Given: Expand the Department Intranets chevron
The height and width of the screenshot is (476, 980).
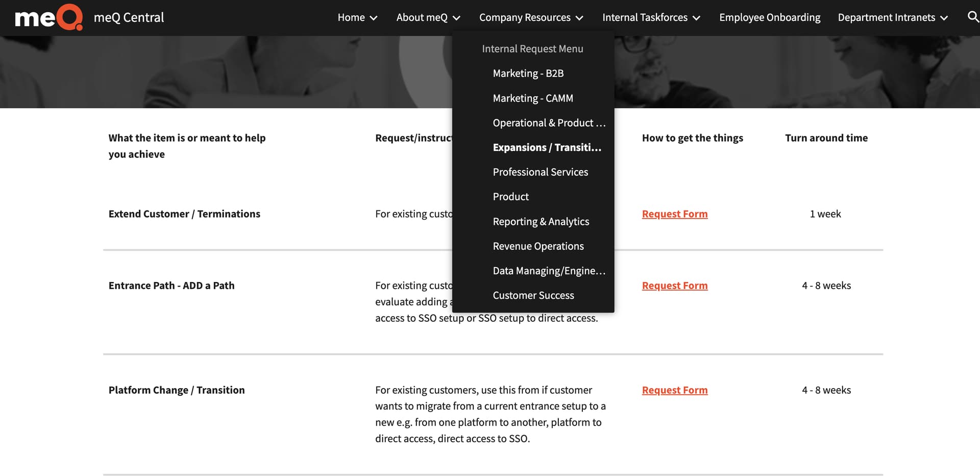Looking at the screenshot, I should coord(944,18).
